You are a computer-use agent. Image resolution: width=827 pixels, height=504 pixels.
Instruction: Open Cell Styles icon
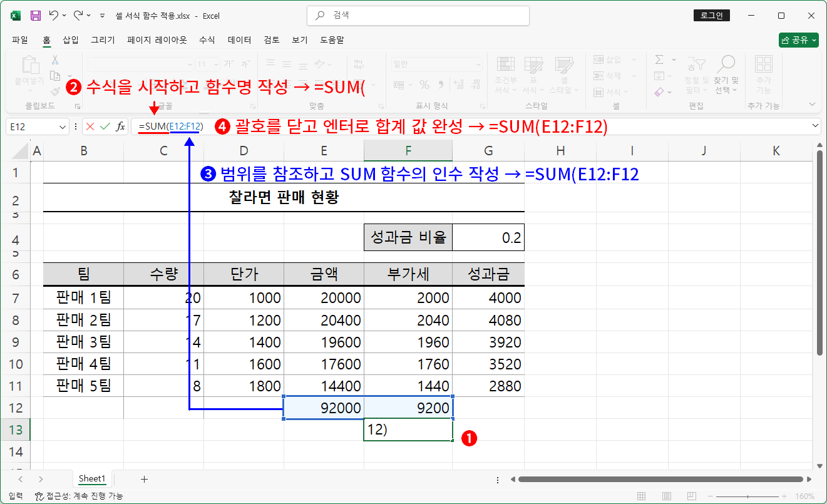click(x=564, y=66)
